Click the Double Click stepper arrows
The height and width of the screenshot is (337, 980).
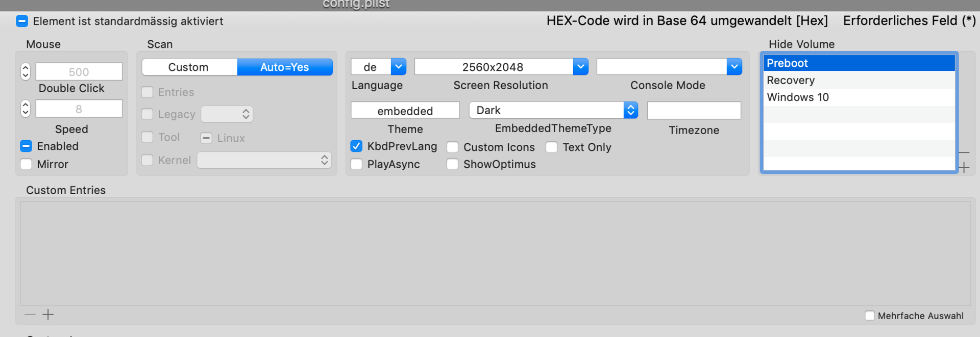pos(26,71)
